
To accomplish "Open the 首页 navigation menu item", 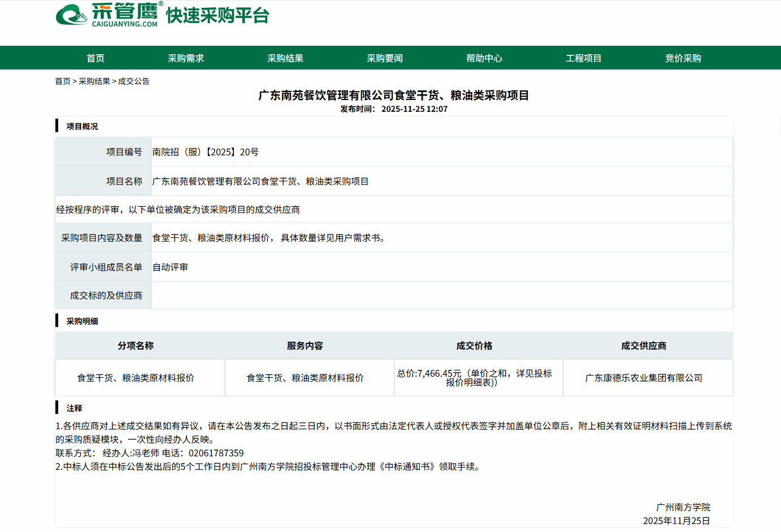I will coord(96,58).
